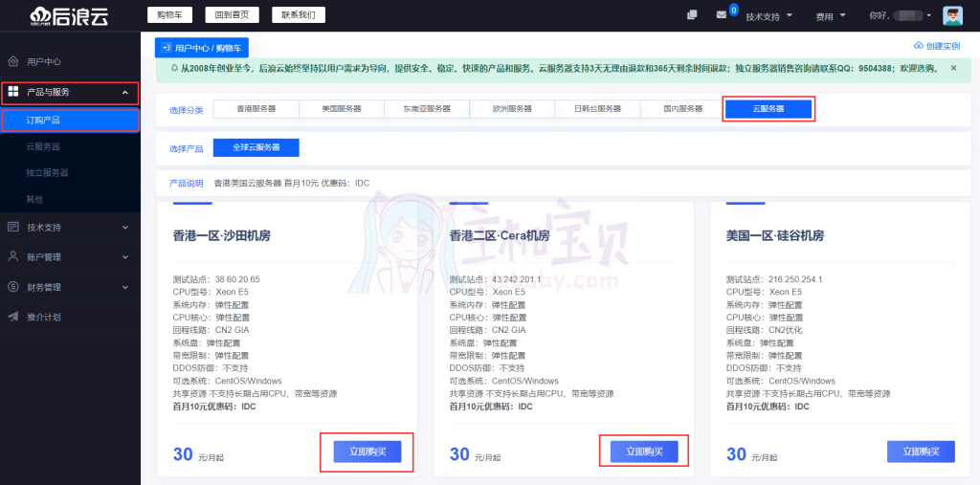
Task: Select the 香港服务器 category tab
Action: pos(256,109)
